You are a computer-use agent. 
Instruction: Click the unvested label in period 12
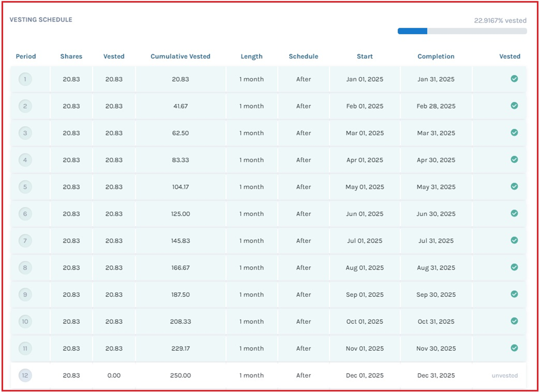[505, 375]
